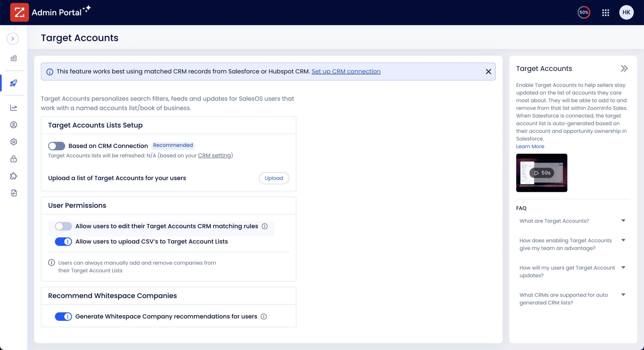Image resolution: width=644 pixels, height=350 pixels.
Task: Expand the left navigation sidebar
Action: coord(13,39)
